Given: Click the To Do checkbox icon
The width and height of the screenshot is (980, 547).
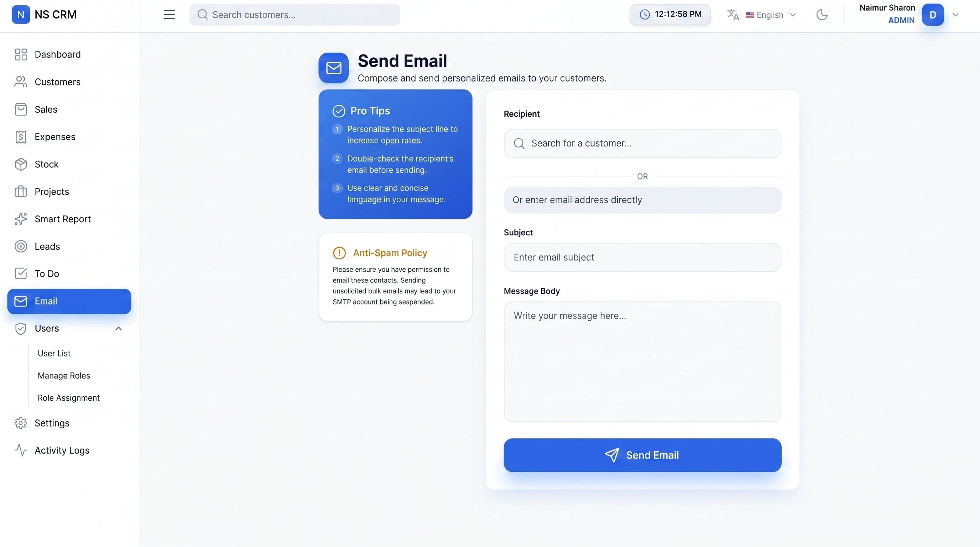Looking at the screenshot, I should pos(21,273).
